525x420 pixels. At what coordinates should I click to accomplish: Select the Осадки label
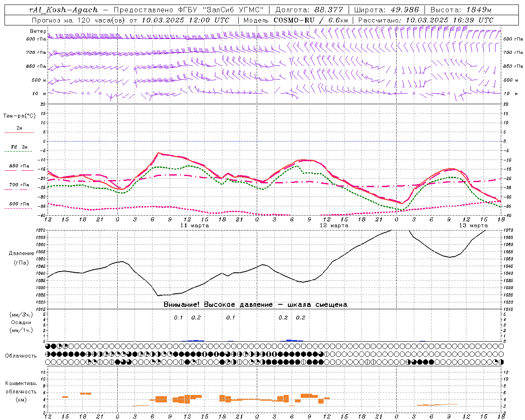[21, 322]
